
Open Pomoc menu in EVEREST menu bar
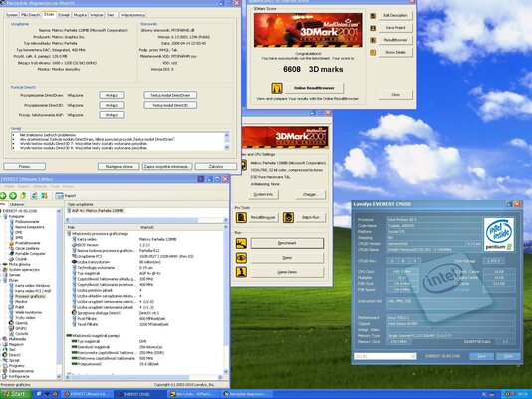(x=68, y=187)
